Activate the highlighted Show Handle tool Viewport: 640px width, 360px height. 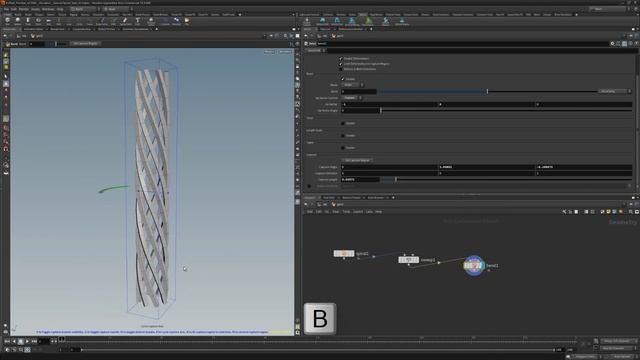(x=6, y=84)
